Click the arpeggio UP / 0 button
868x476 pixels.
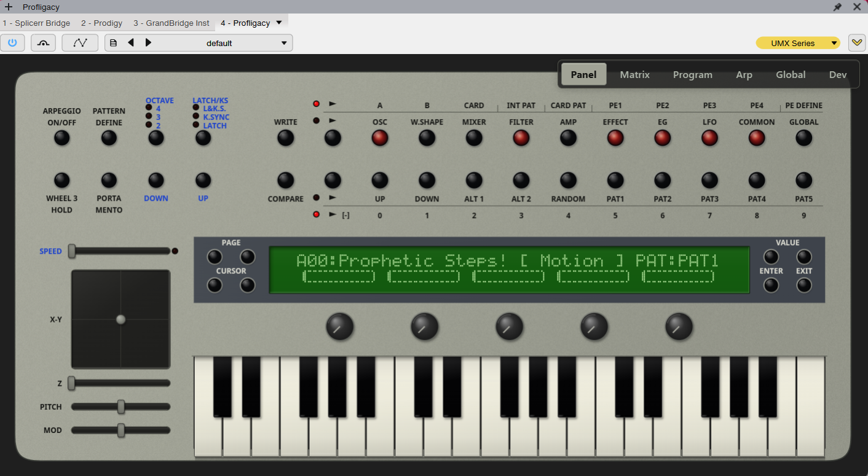(380, 181)
